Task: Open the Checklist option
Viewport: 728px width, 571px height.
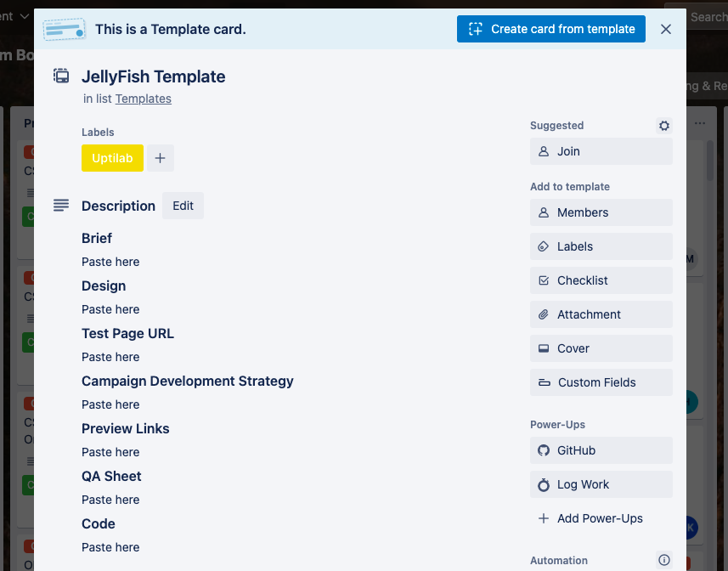Action: [601, 280]
